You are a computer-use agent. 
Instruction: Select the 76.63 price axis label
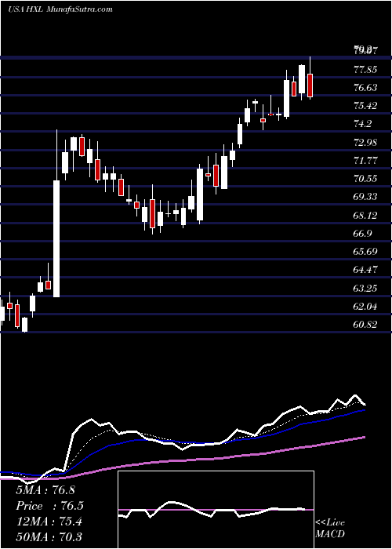coord(365,88)
